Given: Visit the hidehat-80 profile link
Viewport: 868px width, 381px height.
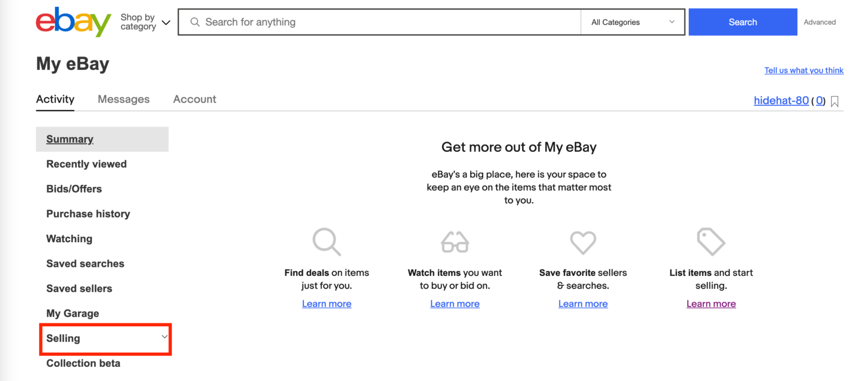Looking at the screenshot, I should tap(781, 100).
